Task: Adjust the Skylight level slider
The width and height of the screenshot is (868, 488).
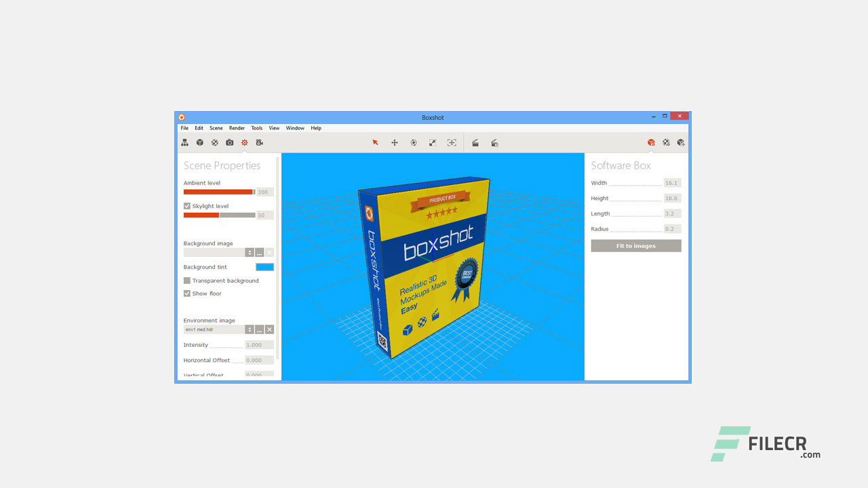Action: (220, 215)
